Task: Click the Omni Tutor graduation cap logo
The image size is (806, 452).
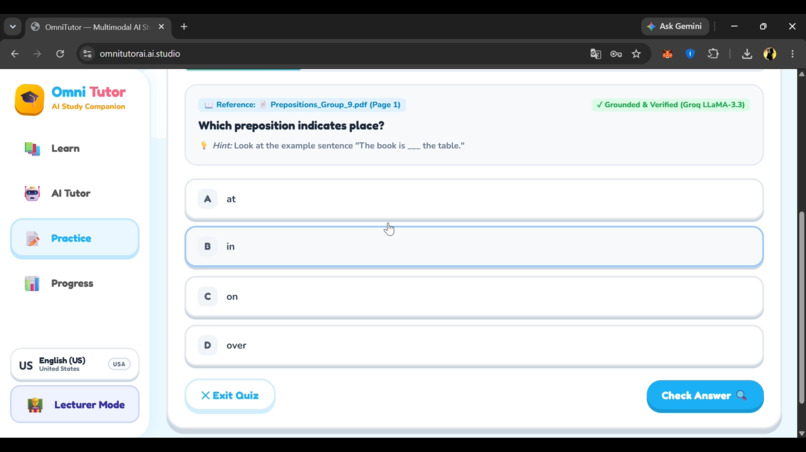Action: click(29, 99)
